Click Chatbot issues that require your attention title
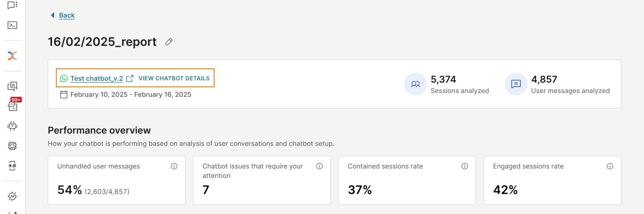 [253, 171]
